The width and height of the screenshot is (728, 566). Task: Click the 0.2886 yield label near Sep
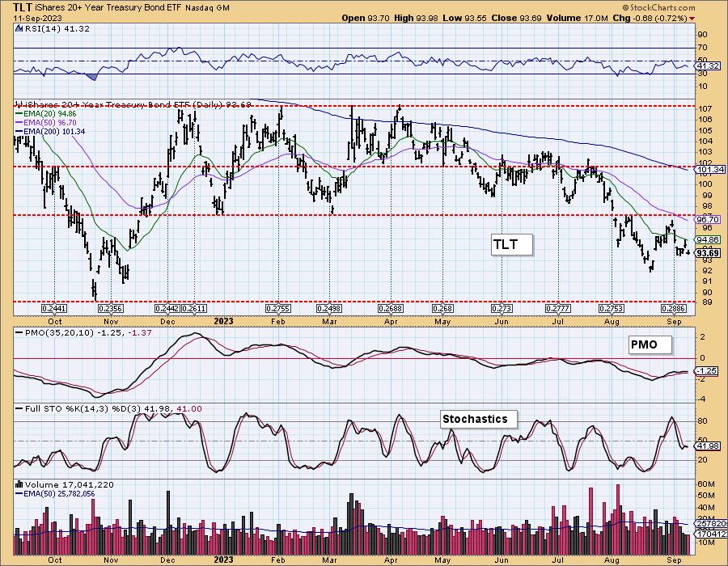[674, 309]
